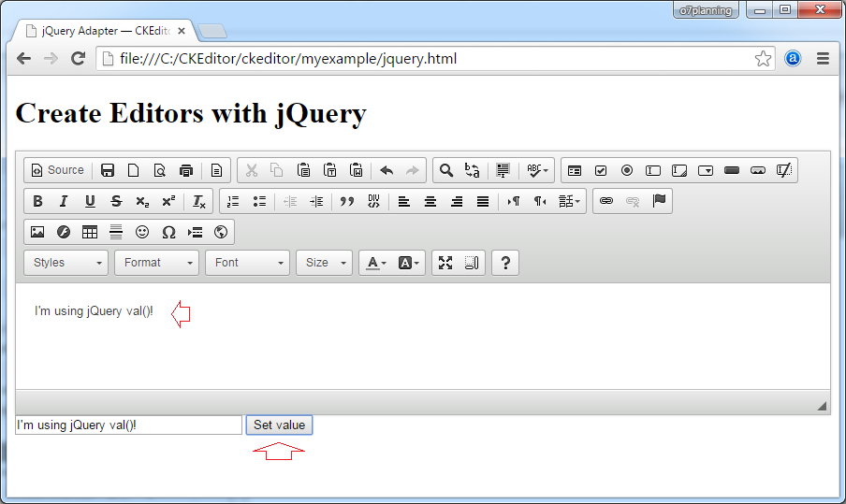
Task: Toggle Subscript formatting
Action: 142,201
